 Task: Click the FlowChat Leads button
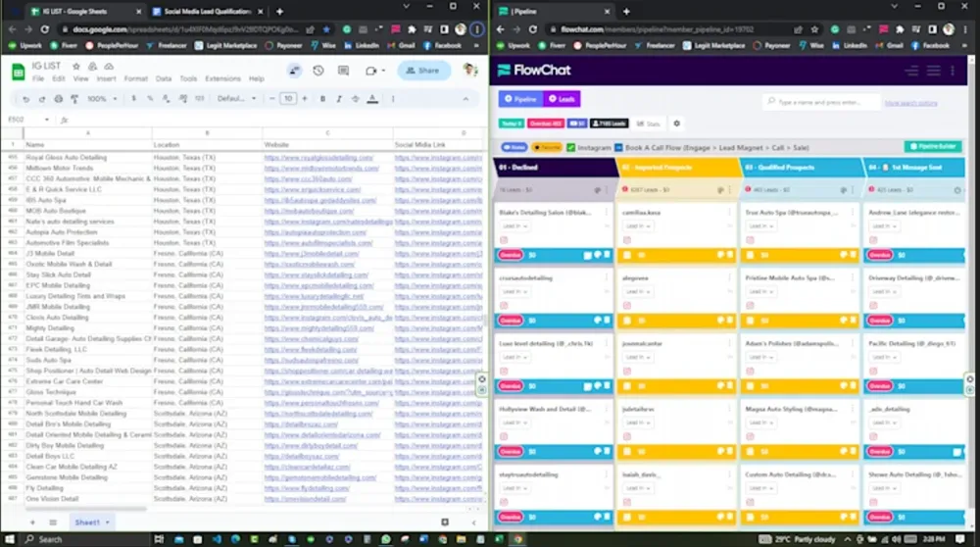(562, 99)
